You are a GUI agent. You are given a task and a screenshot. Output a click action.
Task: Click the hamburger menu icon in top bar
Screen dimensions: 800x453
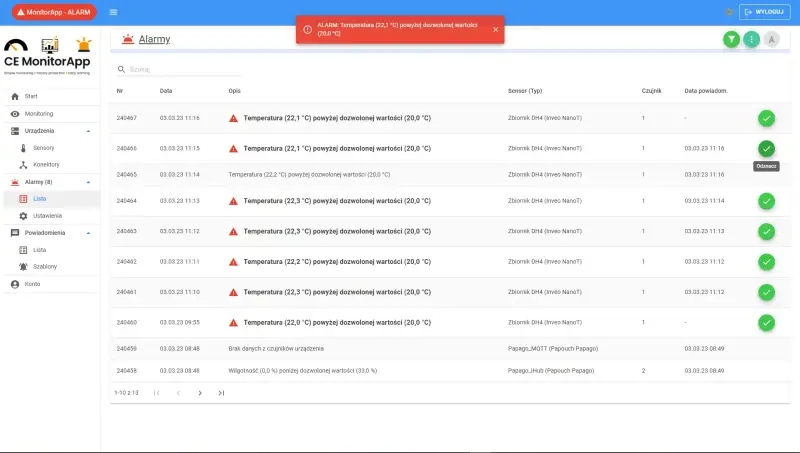113,12
